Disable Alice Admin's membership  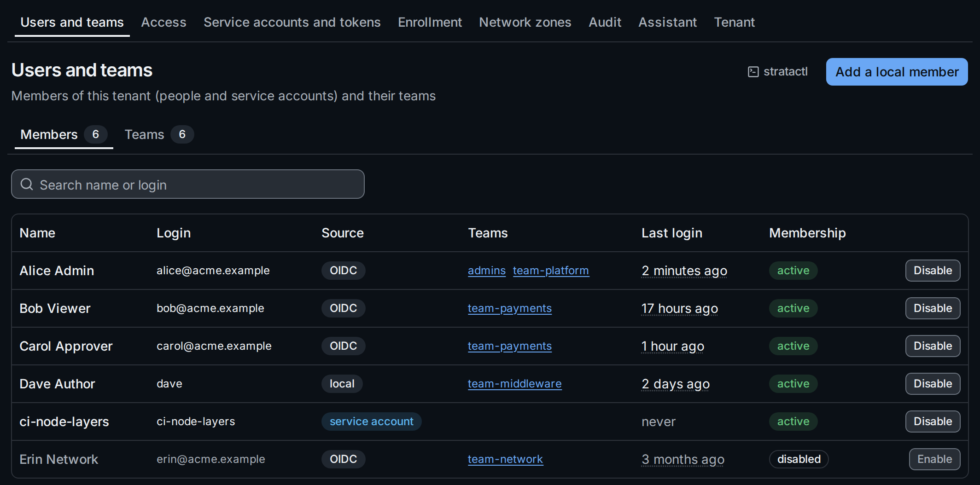(x=933, y=271)
